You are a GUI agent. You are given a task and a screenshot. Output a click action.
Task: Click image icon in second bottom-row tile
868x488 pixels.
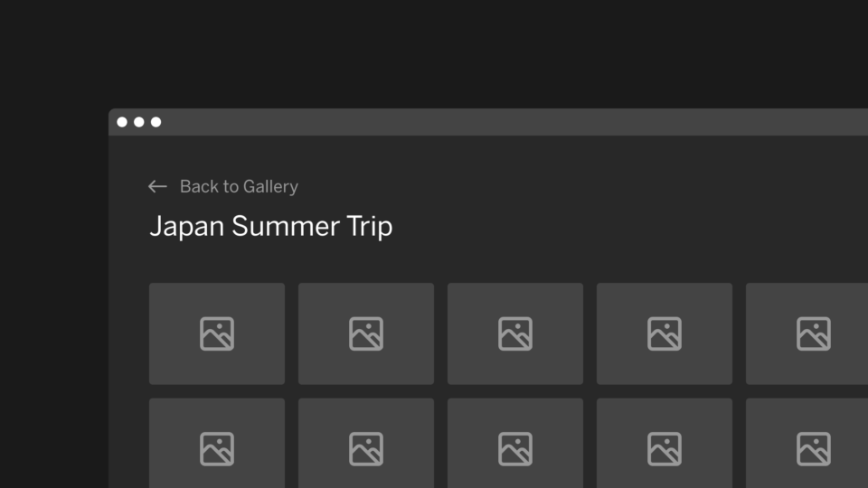(366, 449)
